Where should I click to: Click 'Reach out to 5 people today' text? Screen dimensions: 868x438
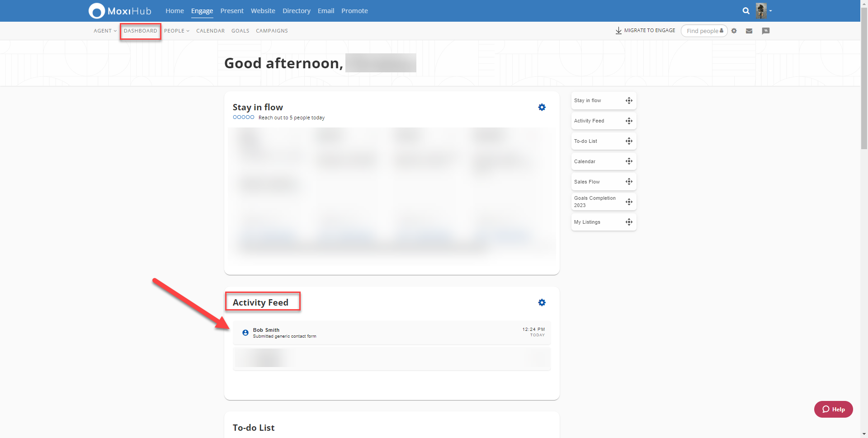[x=292, y=118]
